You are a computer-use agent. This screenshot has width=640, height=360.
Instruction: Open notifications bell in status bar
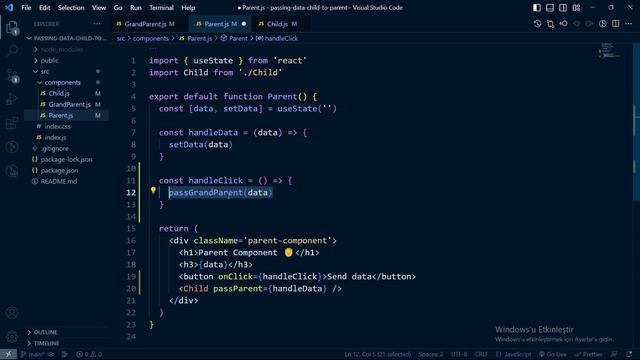(629, 354)
